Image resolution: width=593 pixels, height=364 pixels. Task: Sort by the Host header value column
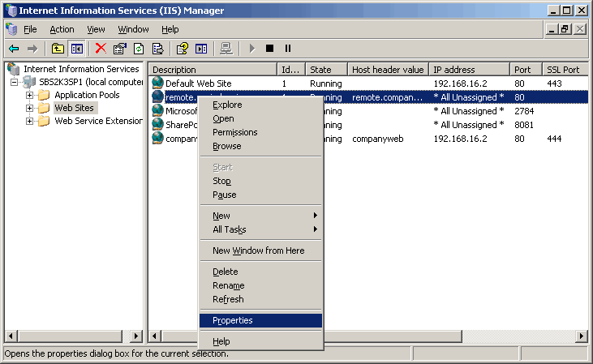389,70
